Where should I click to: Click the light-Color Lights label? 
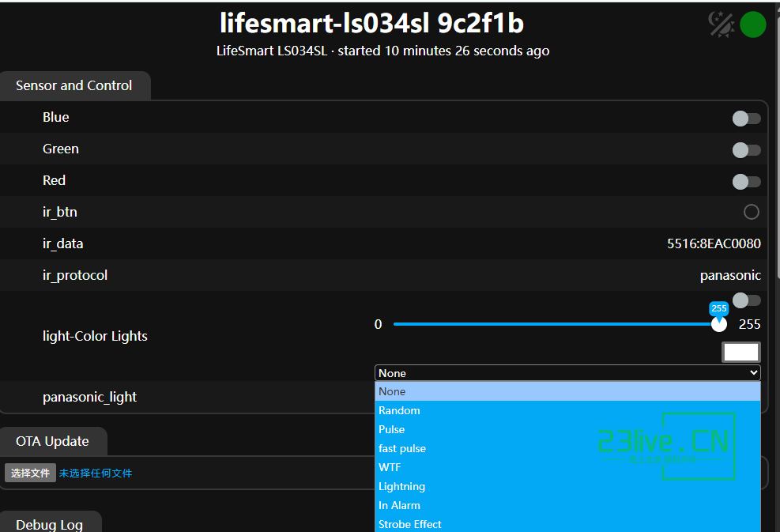pos(95,337)
